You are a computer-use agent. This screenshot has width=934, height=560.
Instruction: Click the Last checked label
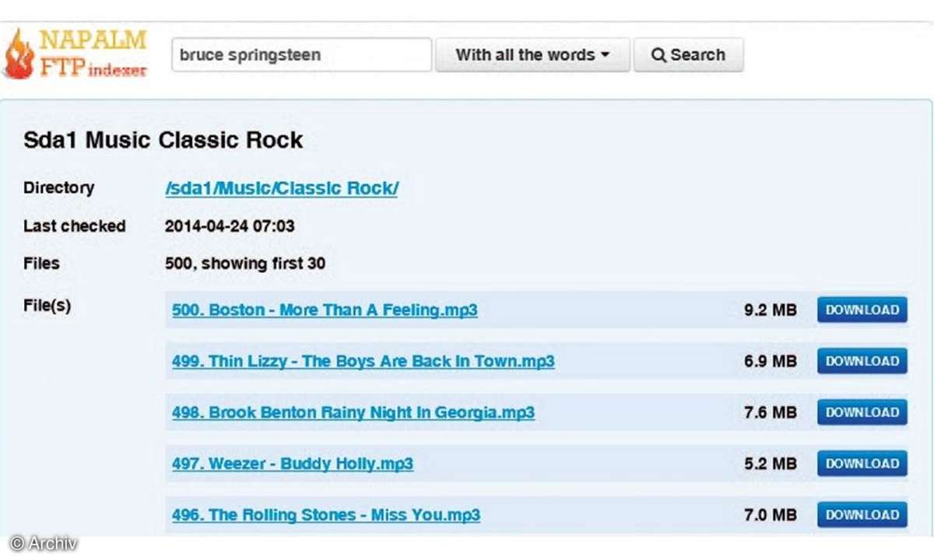coord(74,226)
